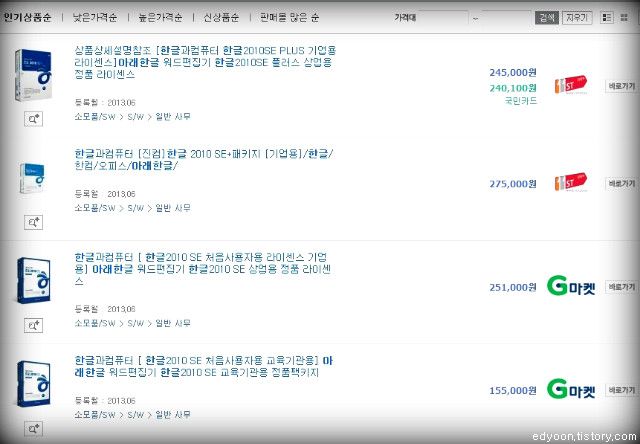Switch to list view icon

[x=607, y=18]
